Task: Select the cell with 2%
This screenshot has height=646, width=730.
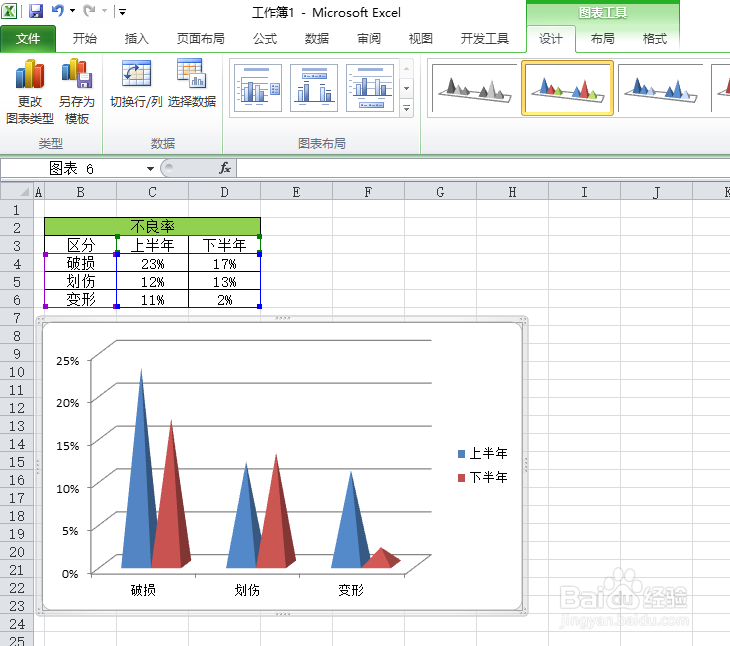Action: point(224,299)
